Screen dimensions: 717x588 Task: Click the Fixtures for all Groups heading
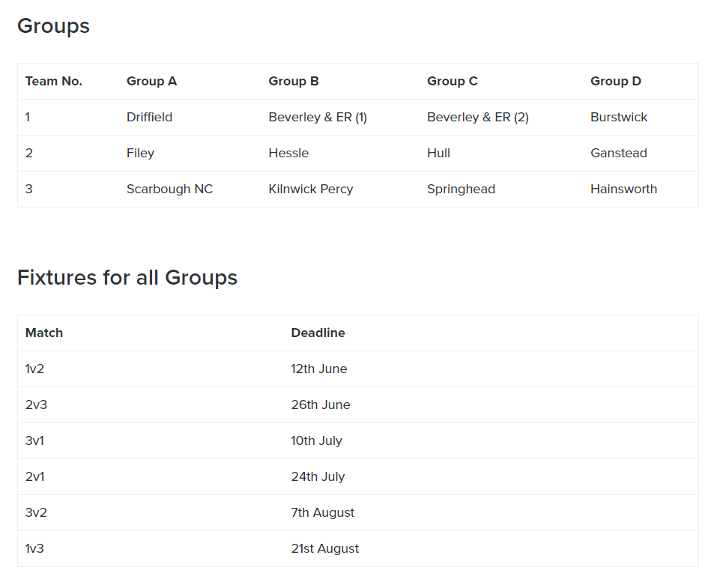point(127,277)
